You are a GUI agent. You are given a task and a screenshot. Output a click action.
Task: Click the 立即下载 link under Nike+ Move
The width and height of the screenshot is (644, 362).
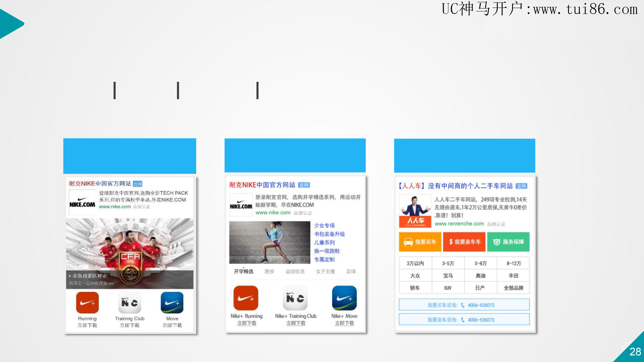[345, 323]
